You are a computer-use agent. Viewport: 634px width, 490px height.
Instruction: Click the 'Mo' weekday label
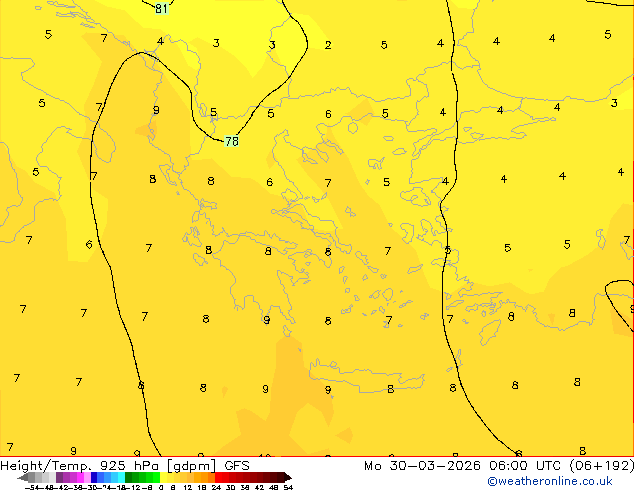(373, 466)
